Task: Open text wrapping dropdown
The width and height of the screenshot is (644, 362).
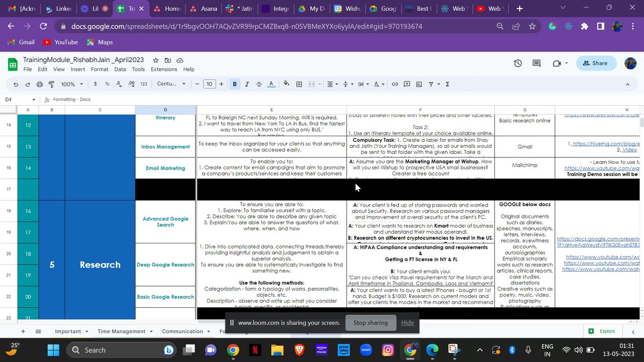Action: (x=363, y=84)
